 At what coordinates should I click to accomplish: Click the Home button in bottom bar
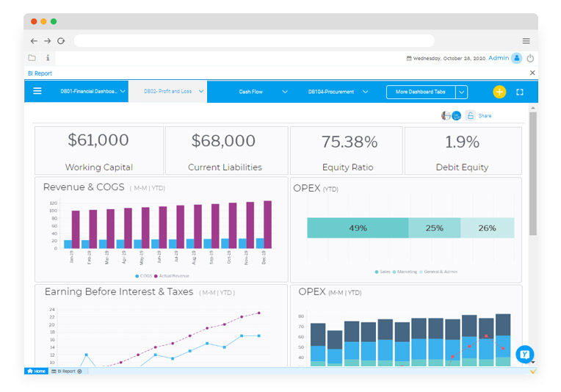click(x=36, y=371)
